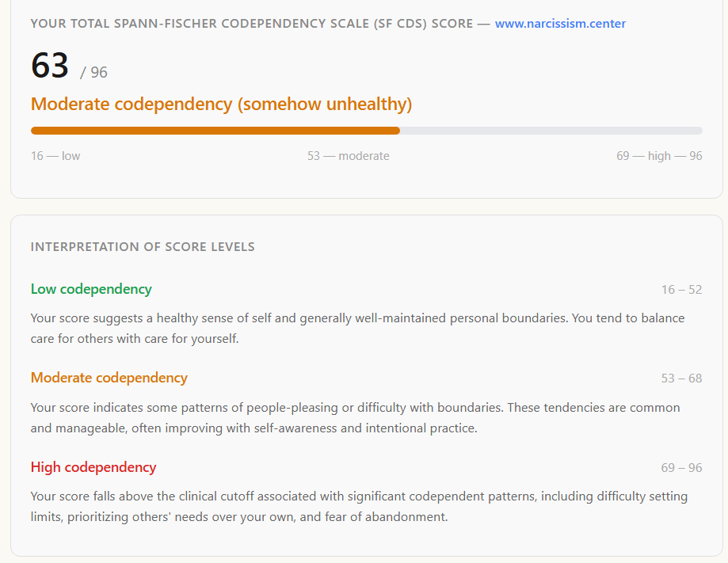Click the Interpretation of Score Levels header
This screenshot has width=728, height=563.
tap(143, 246)
